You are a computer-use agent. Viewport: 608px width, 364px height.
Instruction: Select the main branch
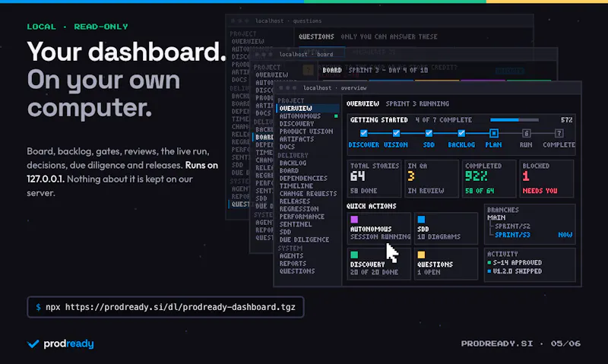(496, 218)
